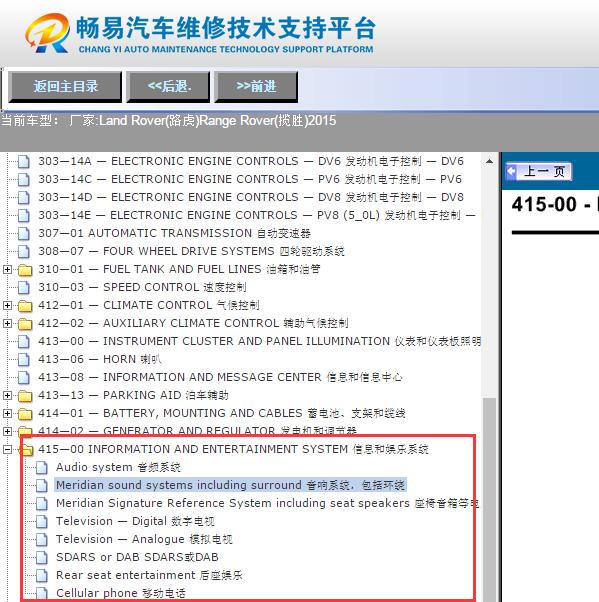Select 303-14A Electronic Engine Controls DV6
This screenshot has width=599, height=602.
click(251, 161)
